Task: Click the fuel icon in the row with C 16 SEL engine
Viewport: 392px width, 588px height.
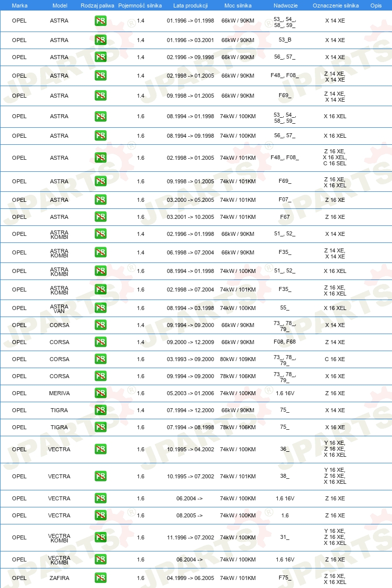Action: point(100,157)
